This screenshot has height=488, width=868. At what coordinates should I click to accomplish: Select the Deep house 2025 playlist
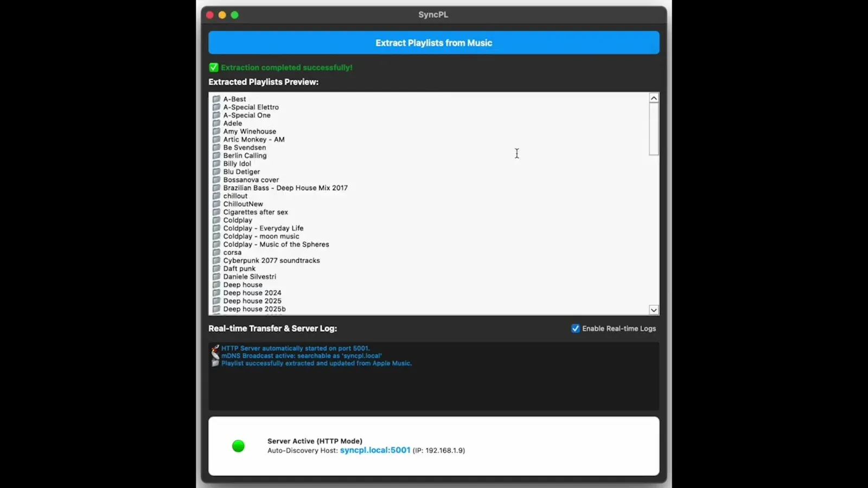(252, 301)
